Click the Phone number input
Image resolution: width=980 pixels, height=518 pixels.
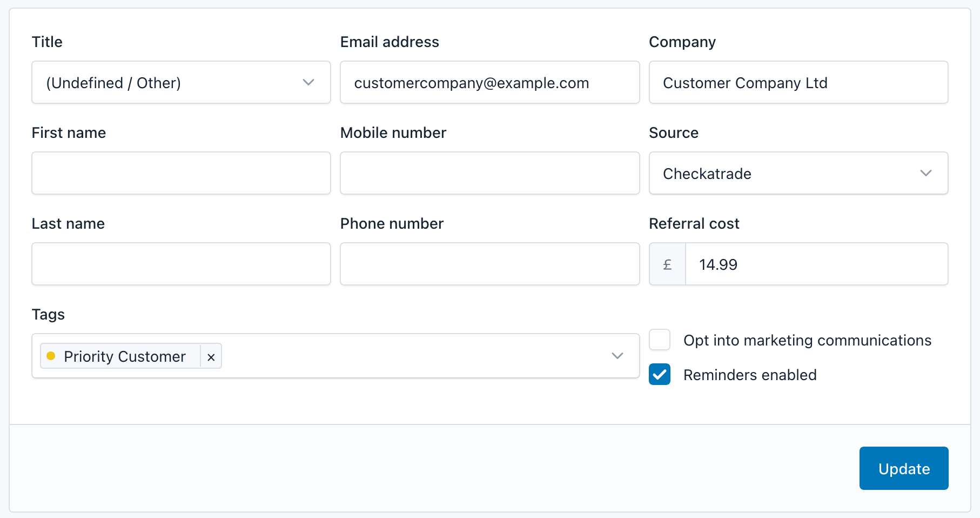click(x=489, y=264)
